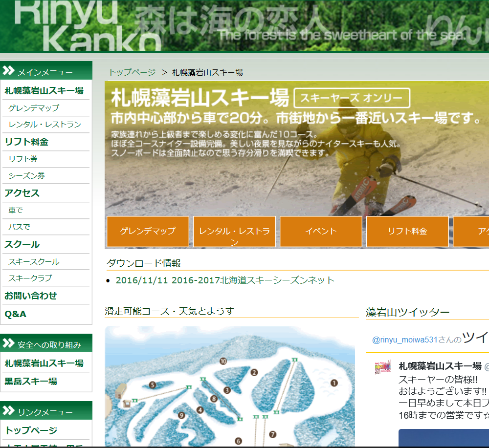
Task: Click course marker 4 on slope map
Action: click(200, 410)
